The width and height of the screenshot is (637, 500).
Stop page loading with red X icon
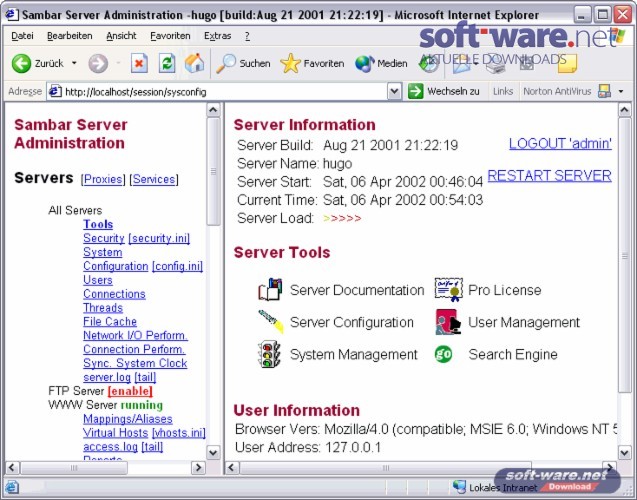(x=139, y=63)
